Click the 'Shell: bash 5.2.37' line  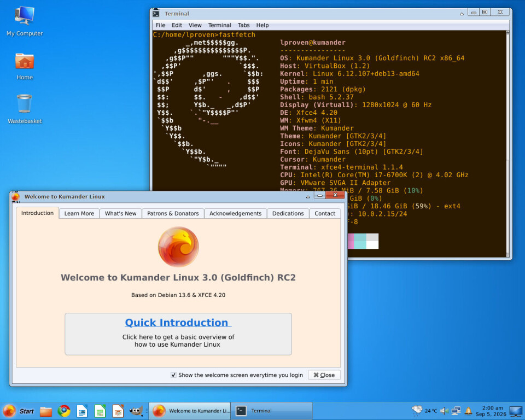coord(317,97)
